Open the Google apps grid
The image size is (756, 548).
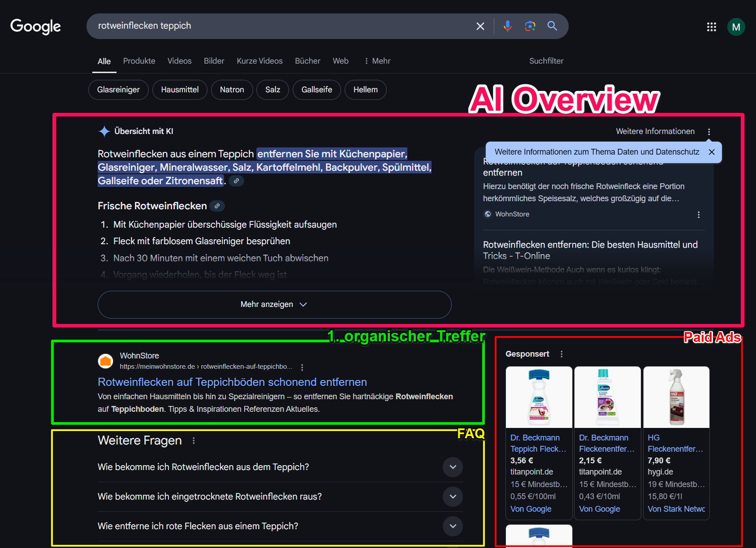tap(712, 27)
